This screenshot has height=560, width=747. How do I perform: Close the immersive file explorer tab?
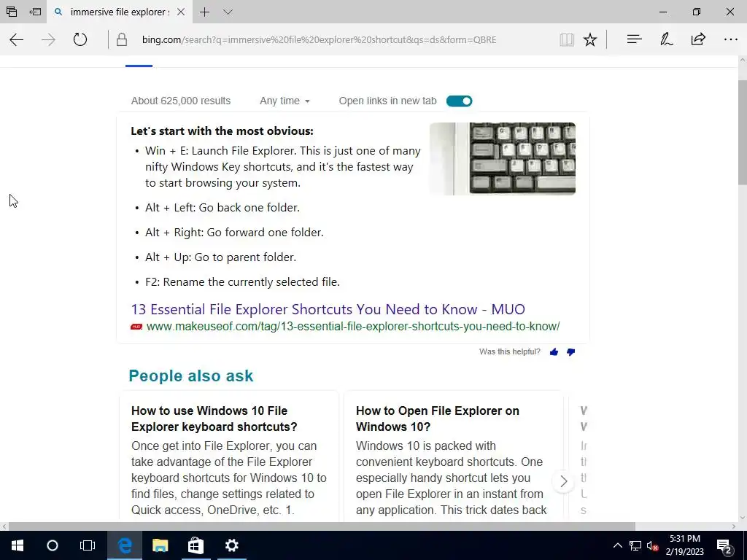pos(181,12)
